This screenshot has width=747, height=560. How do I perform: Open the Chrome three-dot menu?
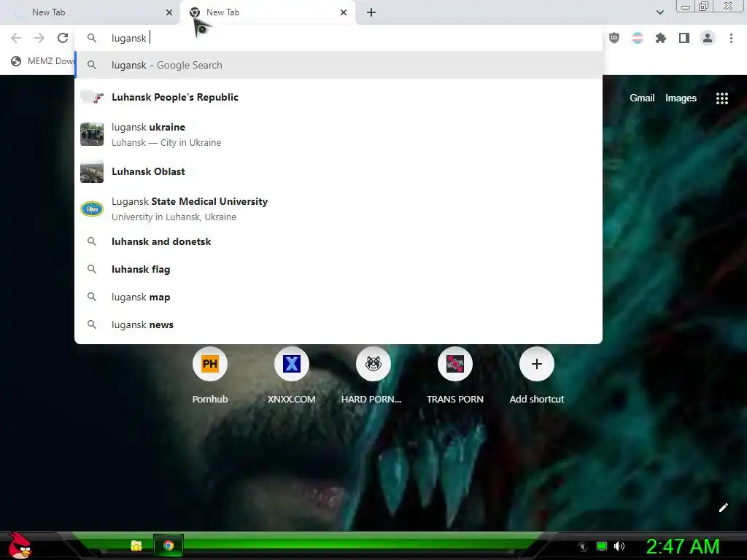[731, 38]
